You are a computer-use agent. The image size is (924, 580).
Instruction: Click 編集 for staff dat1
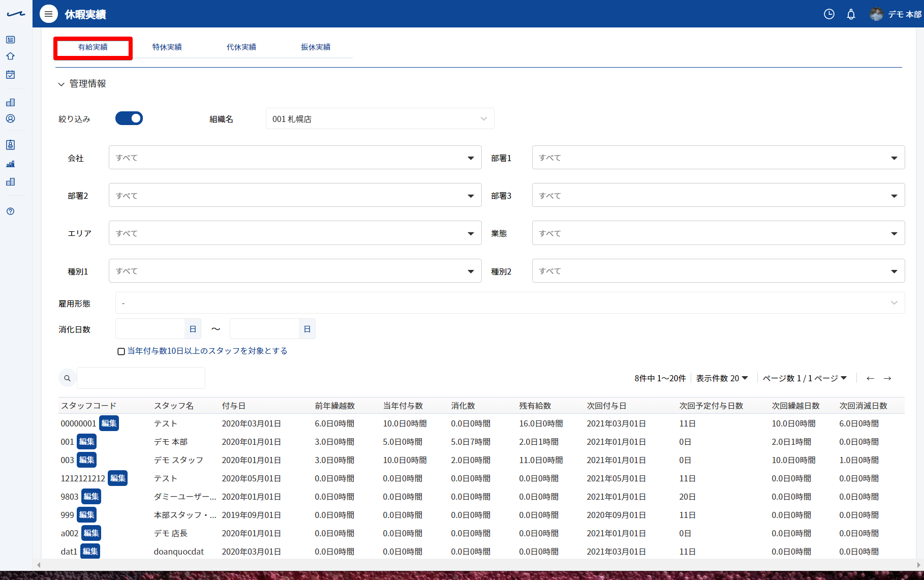click(90, 552)
